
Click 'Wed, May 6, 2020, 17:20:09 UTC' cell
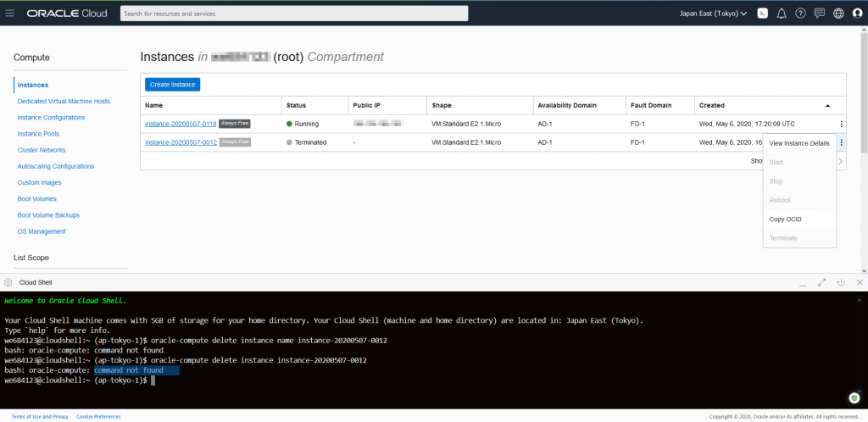click(748, 124)
